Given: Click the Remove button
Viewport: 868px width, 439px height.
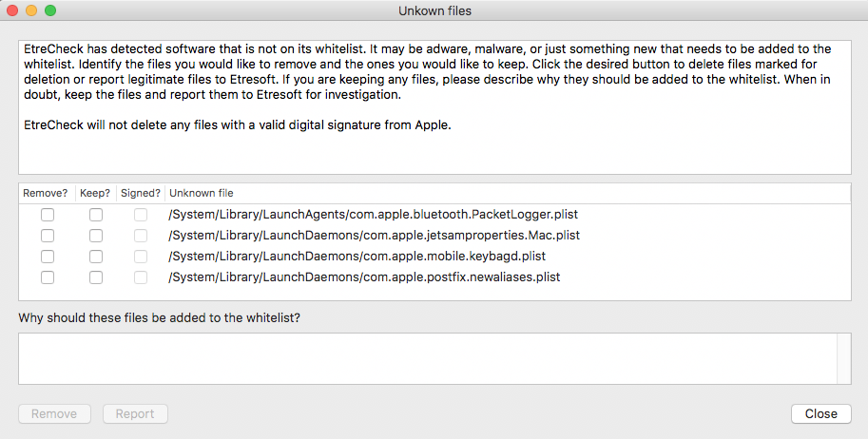Looking at the screenshot, I should click(54, 413).
